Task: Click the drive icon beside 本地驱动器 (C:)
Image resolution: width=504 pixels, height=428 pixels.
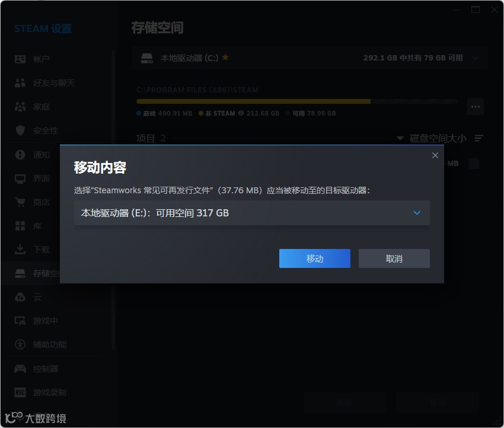Action: pyautogui.click(x=147, y=58)
